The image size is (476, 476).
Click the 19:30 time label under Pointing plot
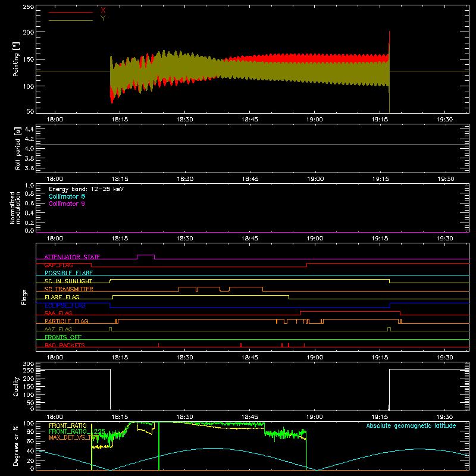[444, 120]
